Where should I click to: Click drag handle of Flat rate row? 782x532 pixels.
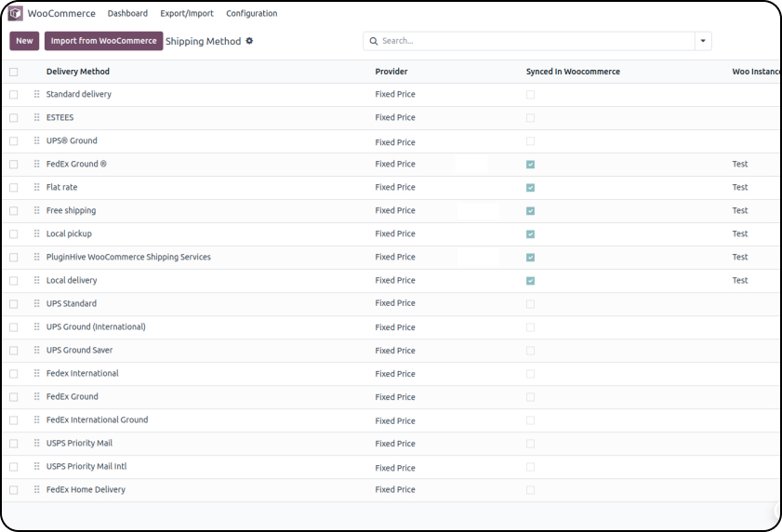coord(37,187)
